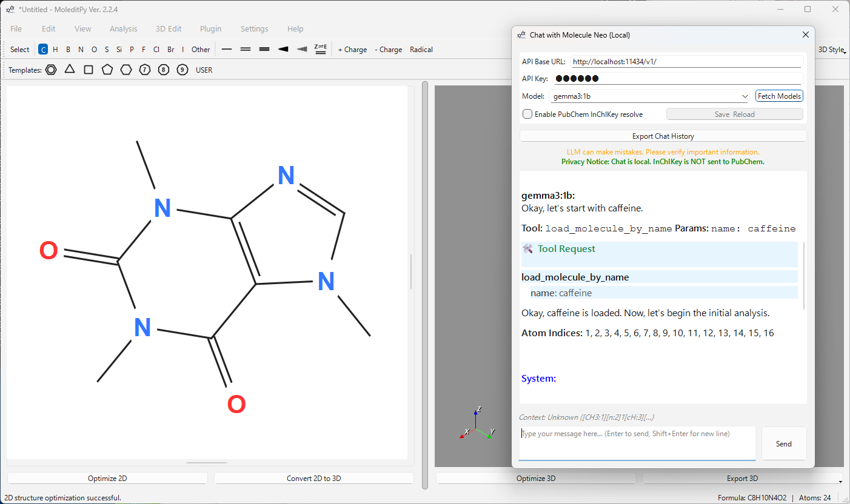Image resolution: width=850 pixels, height=504 pixels.
Task: Pick the 8-membered ring template
Action: pyautogui.click(x=164, y=70)
